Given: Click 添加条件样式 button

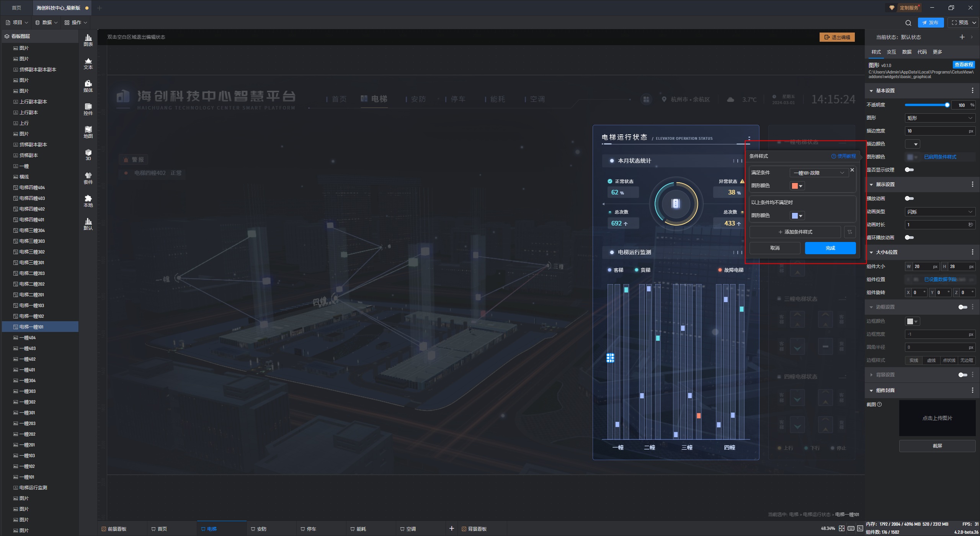Looking at the screenshot, I should coord(795,232).
